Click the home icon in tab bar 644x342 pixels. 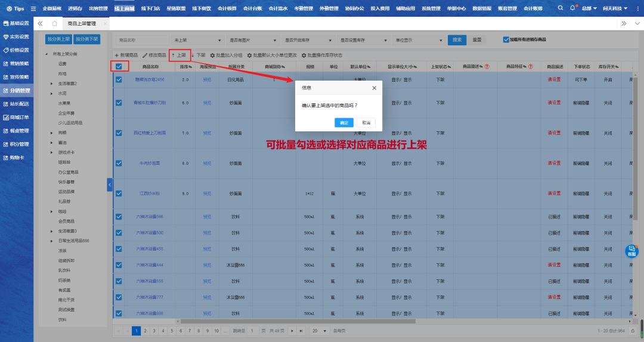coord(54,23)
